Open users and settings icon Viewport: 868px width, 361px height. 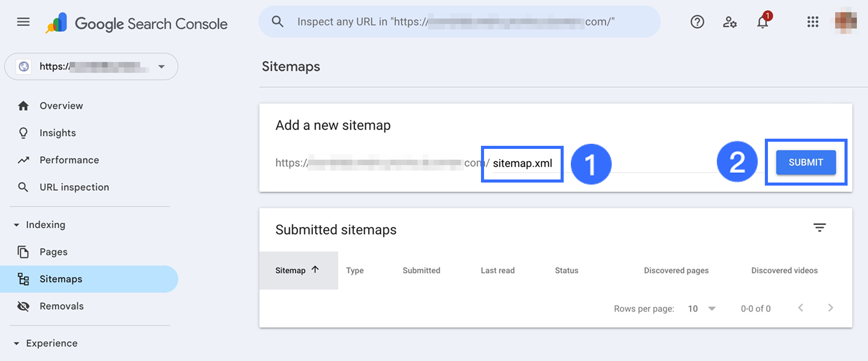730,22
